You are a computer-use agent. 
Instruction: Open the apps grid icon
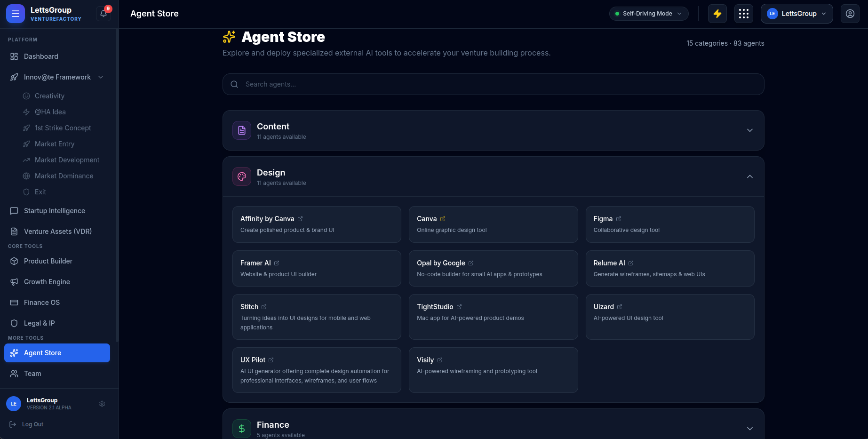(x=743, y=14)
